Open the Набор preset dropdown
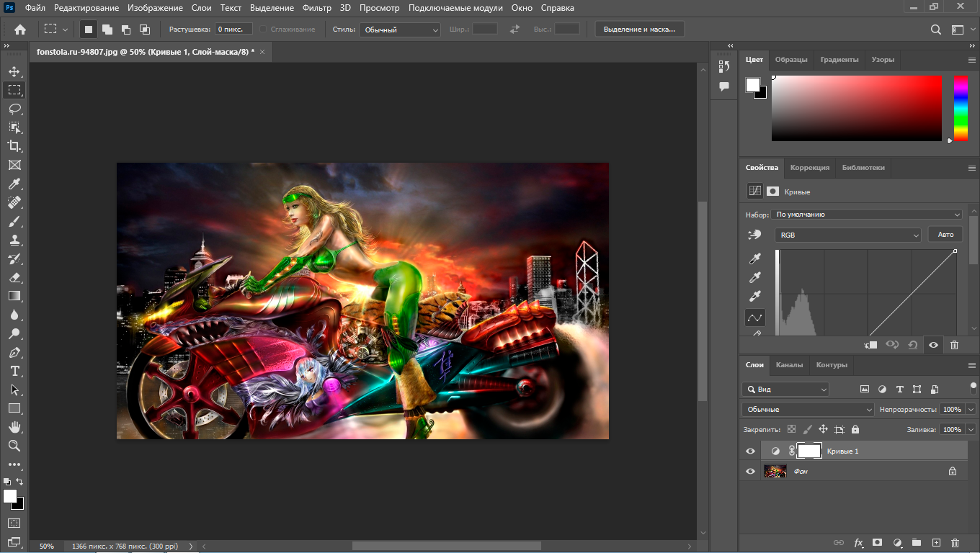Viewport: 980px width, 553px height. (x=866, y=215)
